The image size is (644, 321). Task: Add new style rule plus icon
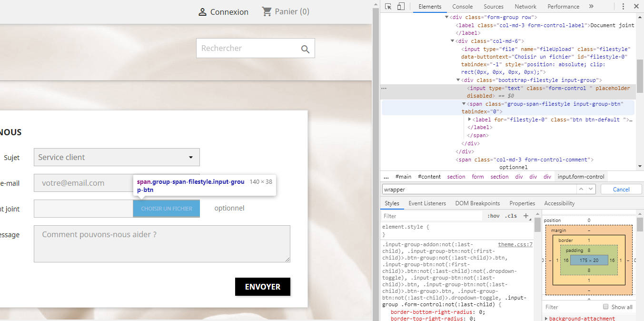tap(526, 216)
